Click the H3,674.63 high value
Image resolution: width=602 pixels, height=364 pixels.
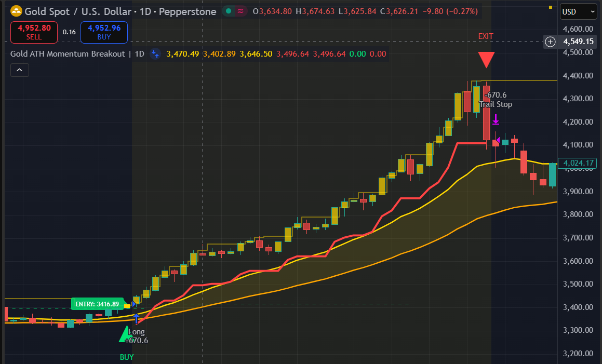pyautogui.click(x=315, y=11)
